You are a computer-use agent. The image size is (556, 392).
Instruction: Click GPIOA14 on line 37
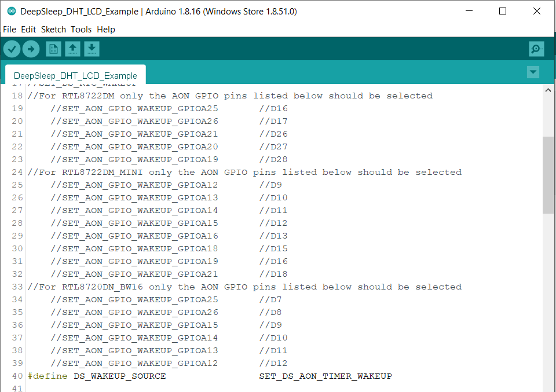(198, 338)
